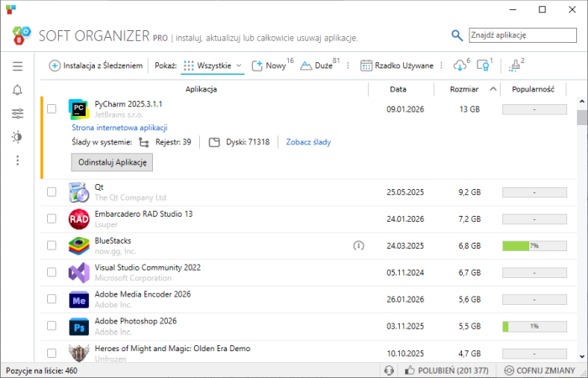Click the certificate badge icon with count 1

coord(483,66)
